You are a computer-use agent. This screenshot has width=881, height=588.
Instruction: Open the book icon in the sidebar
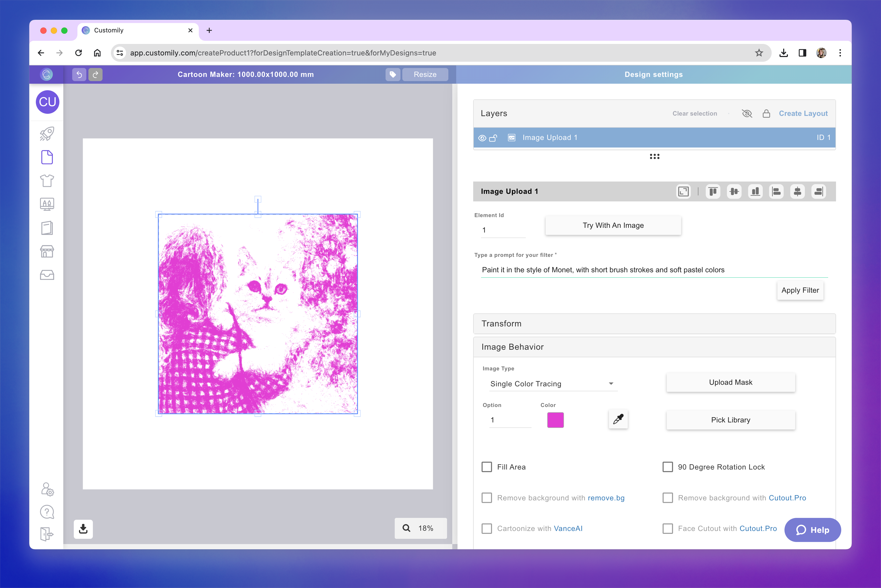pos(47,228)
